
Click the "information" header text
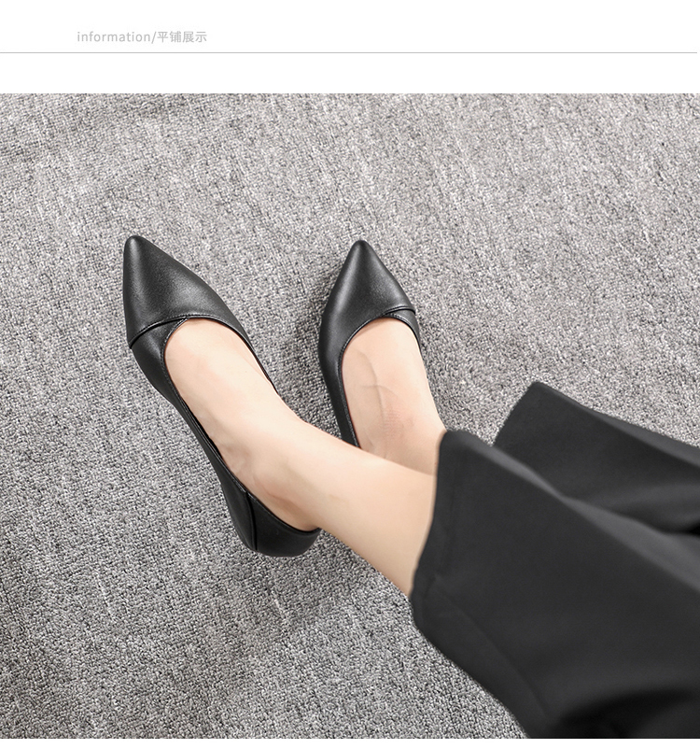pos(112,37)
